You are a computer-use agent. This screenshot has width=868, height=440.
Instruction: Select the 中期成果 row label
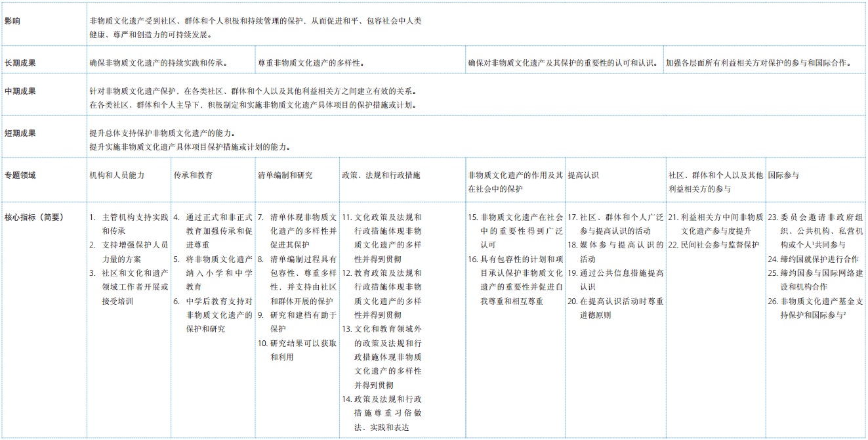click(x=20, y=91)
